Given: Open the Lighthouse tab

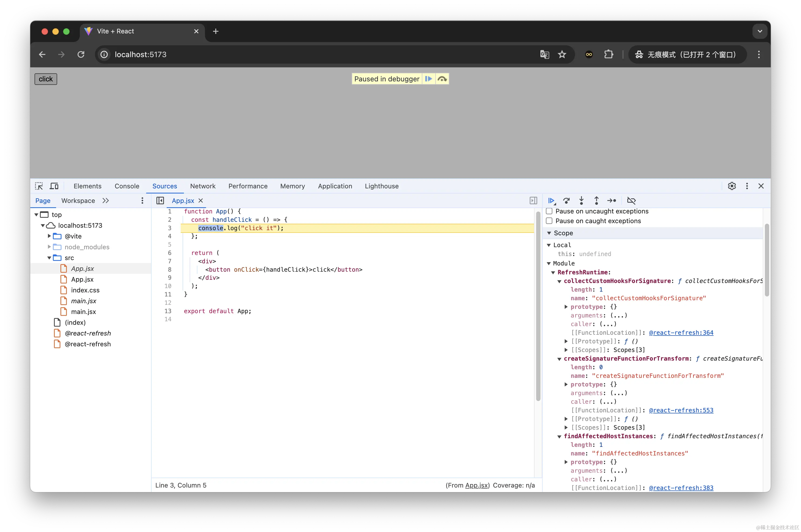Looking at the screenshot, I should click(382, 186).
